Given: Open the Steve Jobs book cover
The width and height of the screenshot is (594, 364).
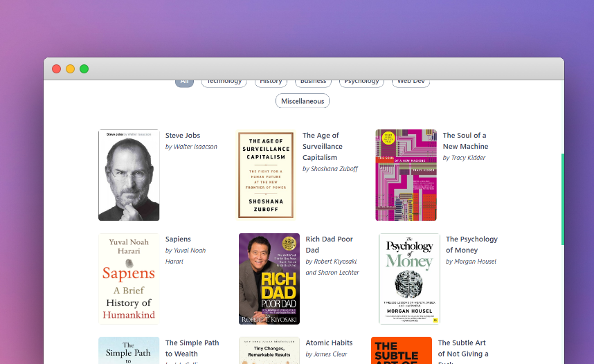Looking at the screenshot, I should (x=129, y=175).
